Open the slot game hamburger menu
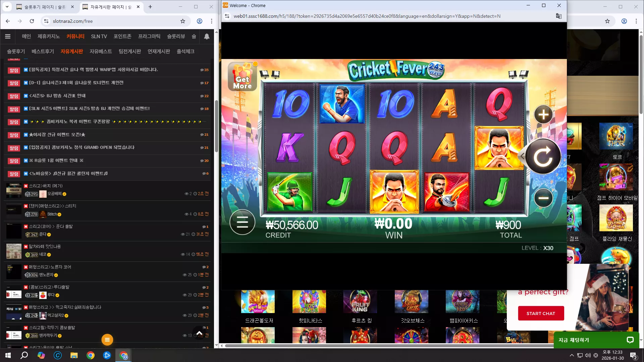The image size is (644, 362). [242, 222]
